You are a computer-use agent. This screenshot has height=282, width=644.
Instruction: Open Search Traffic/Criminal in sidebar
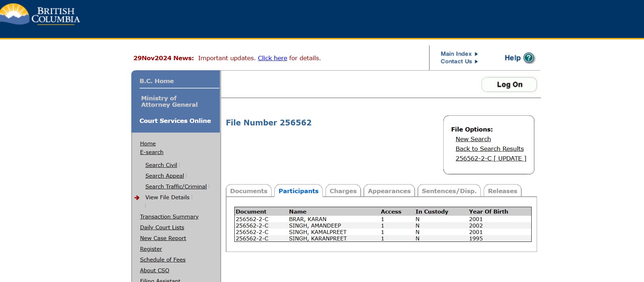click(x=176, y=187)
